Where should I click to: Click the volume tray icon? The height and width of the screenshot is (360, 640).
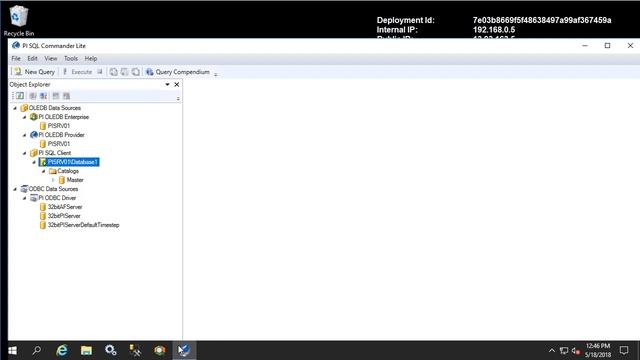576,351
